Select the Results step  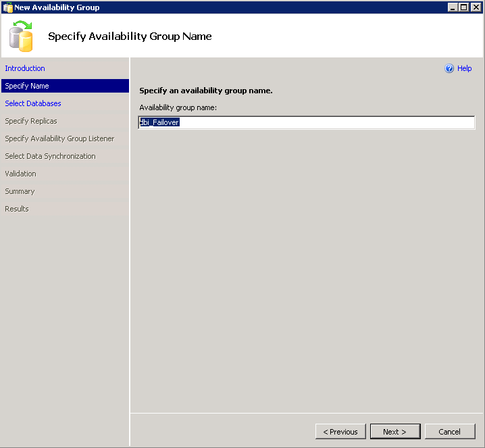[17, 209]
